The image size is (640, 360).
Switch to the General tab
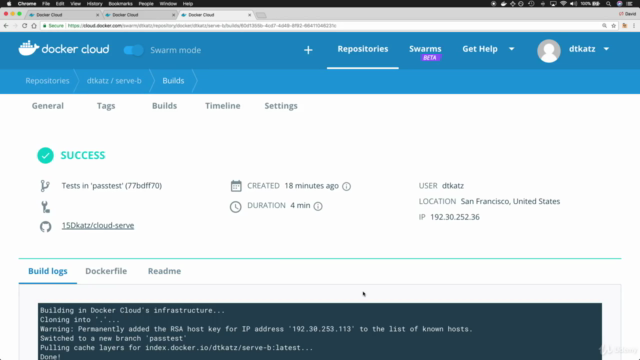(x=48, y=106)
